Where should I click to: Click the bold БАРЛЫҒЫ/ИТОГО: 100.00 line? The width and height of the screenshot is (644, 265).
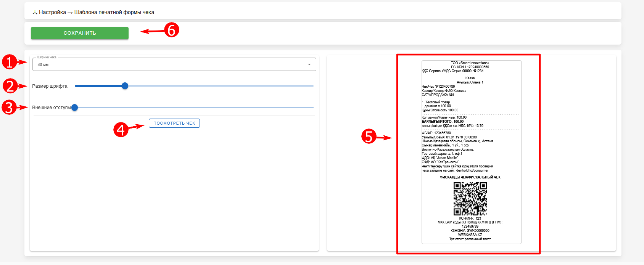click(x=443, y=122)
